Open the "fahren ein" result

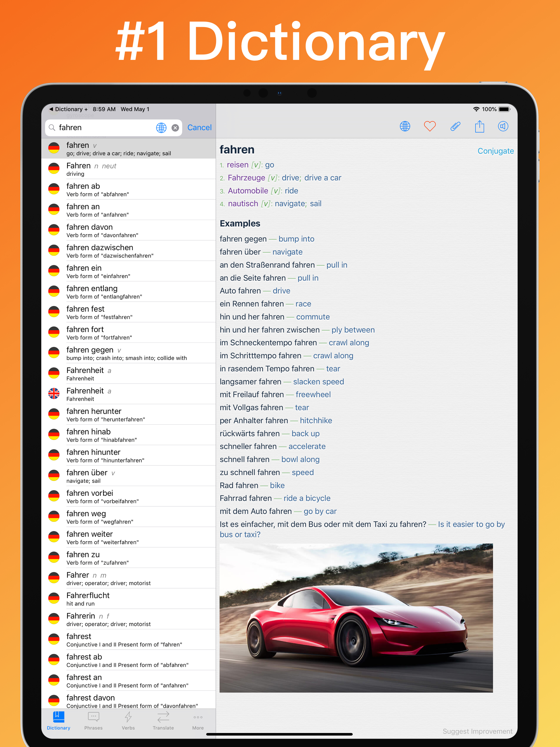(x=128, y=271)
